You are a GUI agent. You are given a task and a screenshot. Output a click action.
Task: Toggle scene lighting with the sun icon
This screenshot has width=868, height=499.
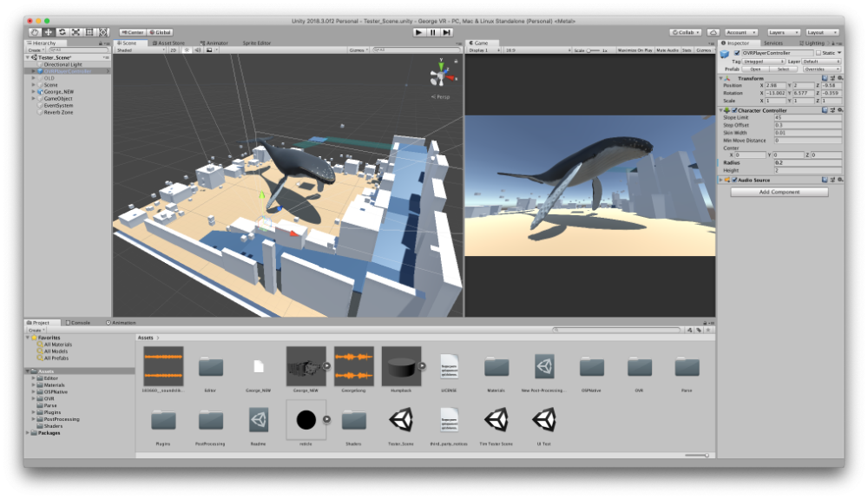(x=187, y=49)
